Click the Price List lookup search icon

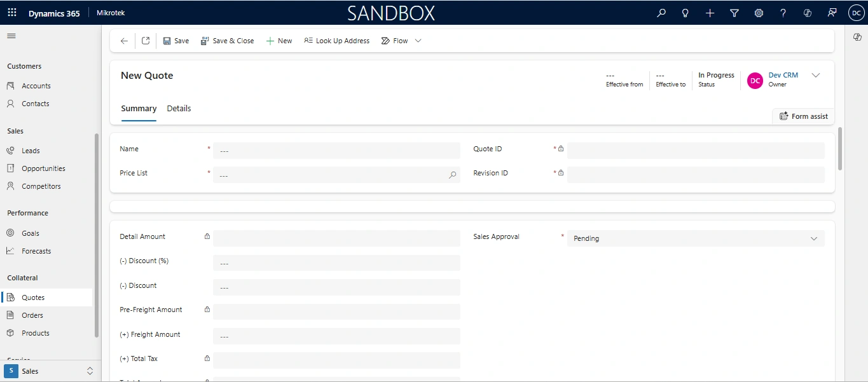[x=452, y=175]
